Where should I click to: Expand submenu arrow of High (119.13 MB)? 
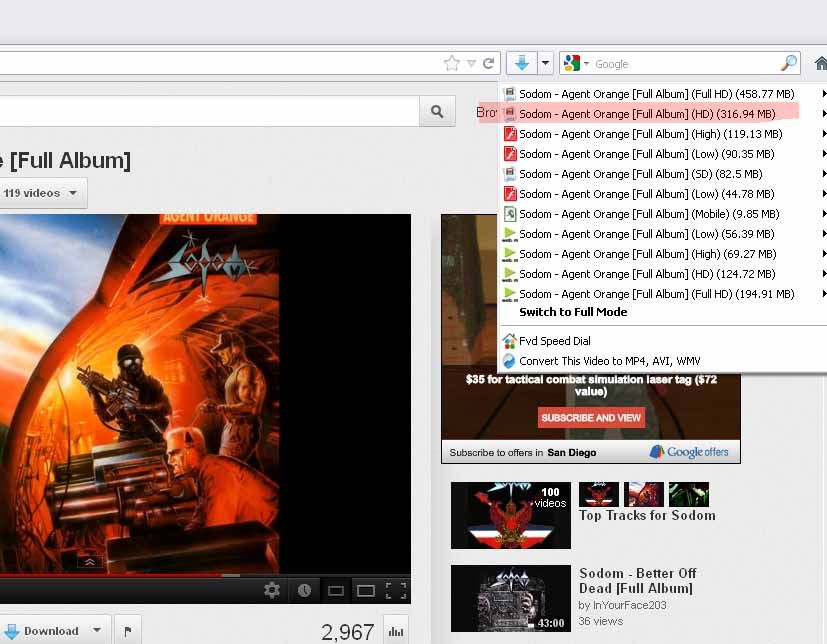(824, 134)
